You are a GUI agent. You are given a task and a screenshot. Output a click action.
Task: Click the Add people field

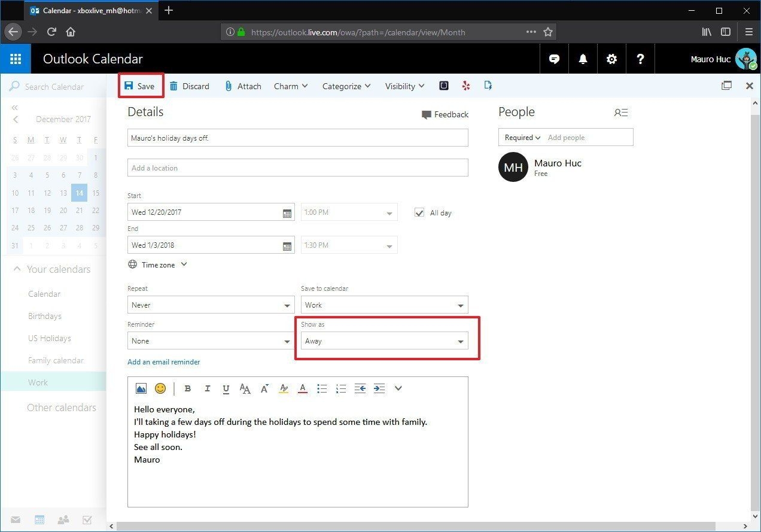coord(589,138)
